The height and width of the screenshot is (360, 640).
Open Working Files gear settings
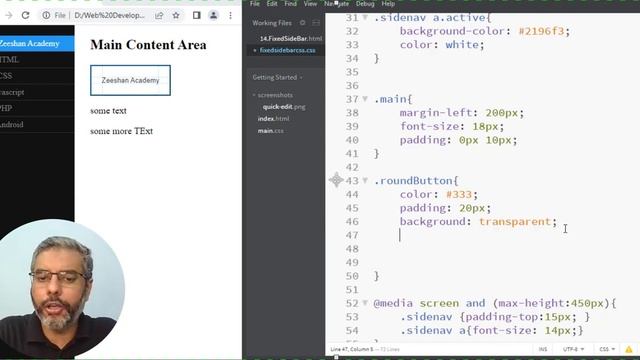click(302, 23)
